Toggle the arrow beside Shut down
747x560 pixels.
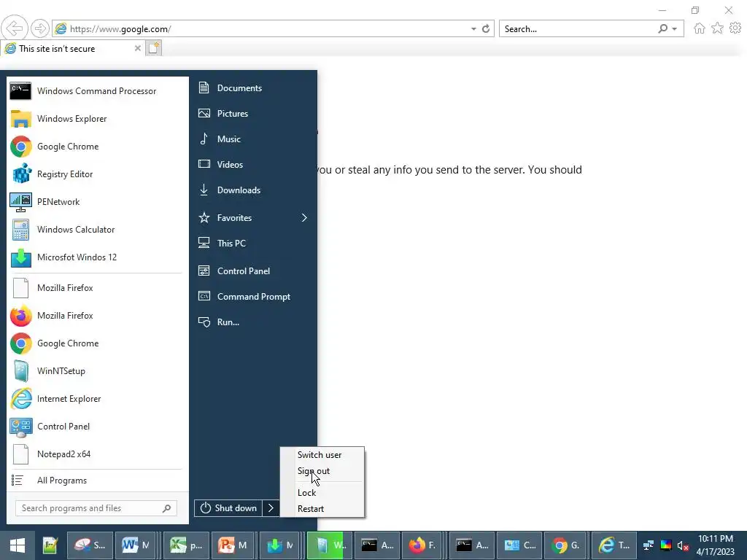click(x=271, y=508)
